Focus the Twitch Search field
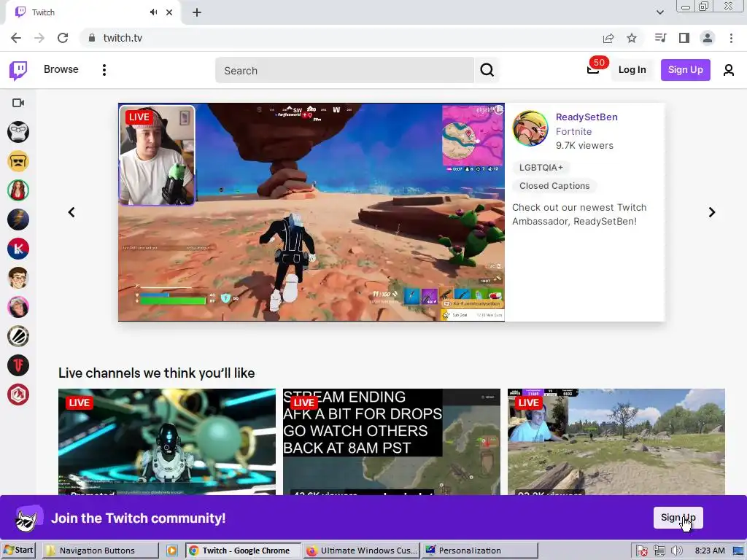 point(344,71)
